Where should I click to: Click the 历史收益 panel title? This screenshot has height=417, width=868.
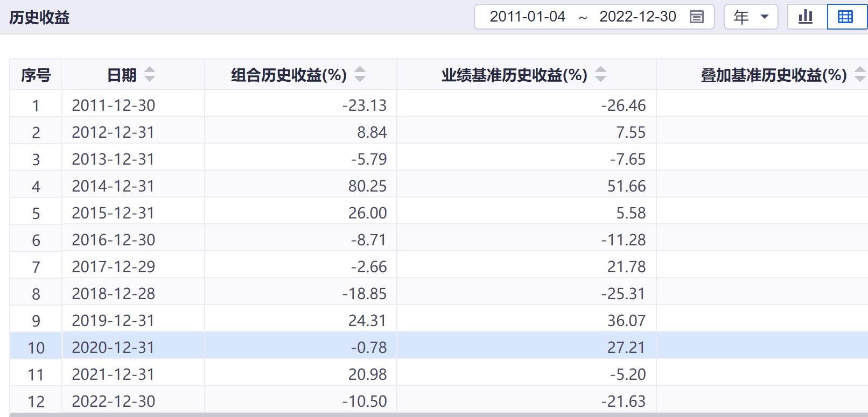pyautogui.click(x=39, y=18)
